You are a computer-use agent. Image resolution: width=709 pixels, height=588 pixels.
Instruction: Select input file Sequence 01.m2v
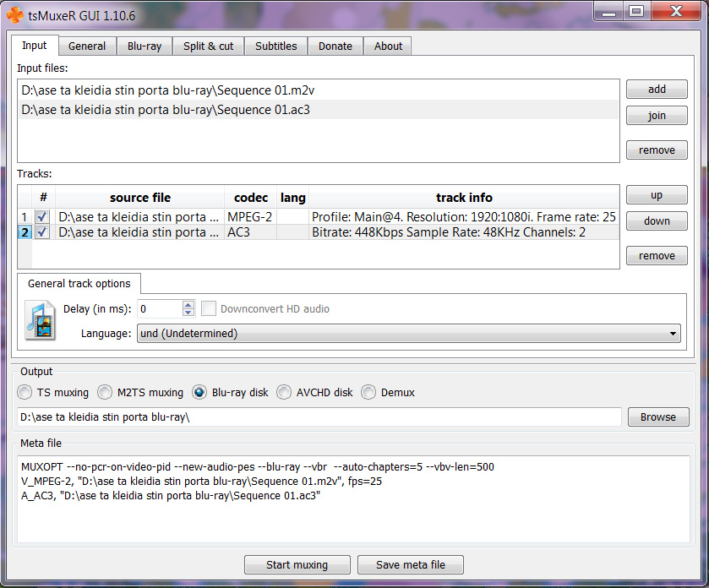319,90
